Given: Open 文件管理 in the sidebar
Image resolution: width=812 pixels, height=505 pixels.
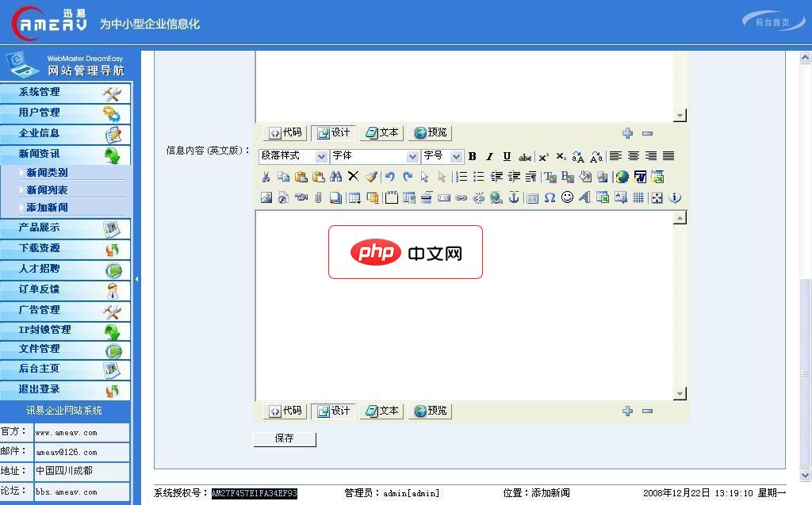Looking at the screenshot, I should click(x=65, y=350).
